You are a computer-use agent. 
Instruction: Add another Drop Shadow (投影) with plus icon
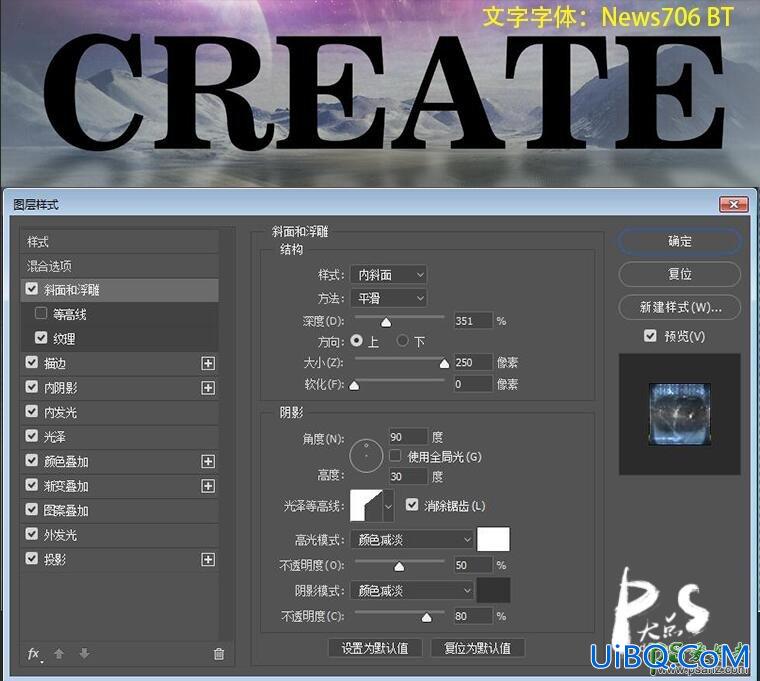pyautogui.click(x=208, y=560)
